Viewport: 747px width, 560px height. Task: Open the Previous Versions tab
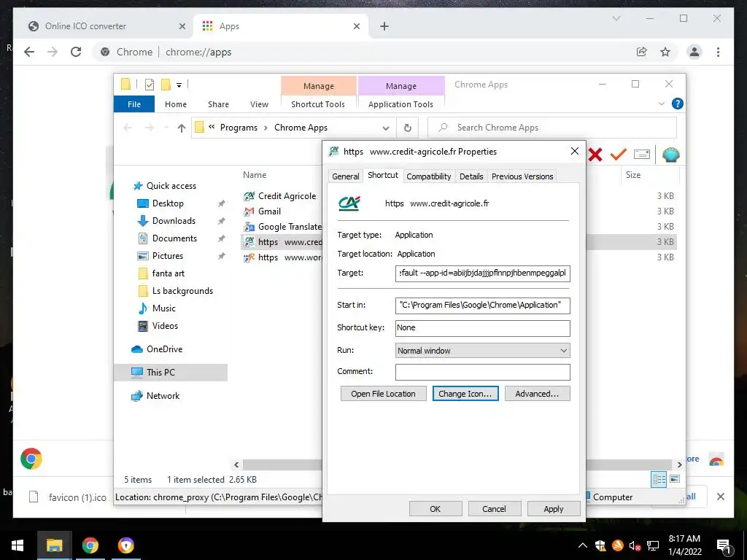tap(522, 176)
